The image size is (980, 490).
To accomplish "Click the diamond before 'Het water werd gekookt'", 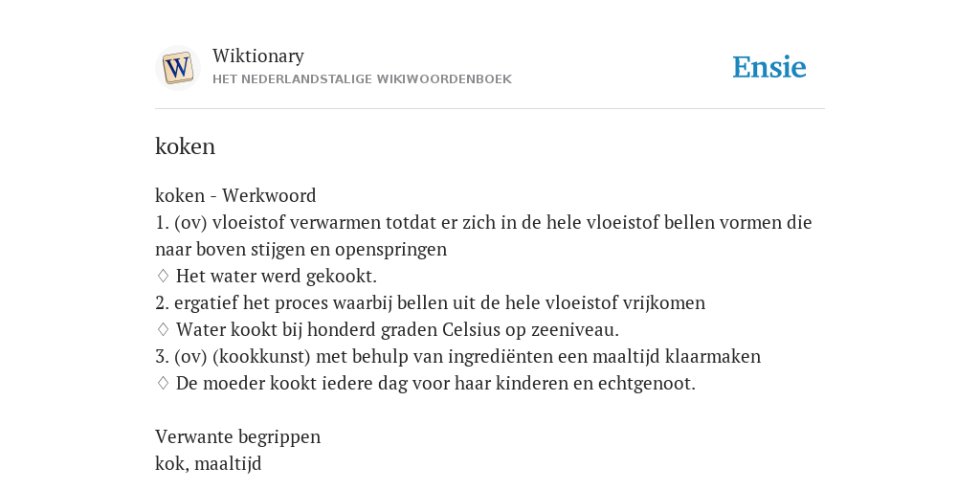I will click(x=163, y=276).
